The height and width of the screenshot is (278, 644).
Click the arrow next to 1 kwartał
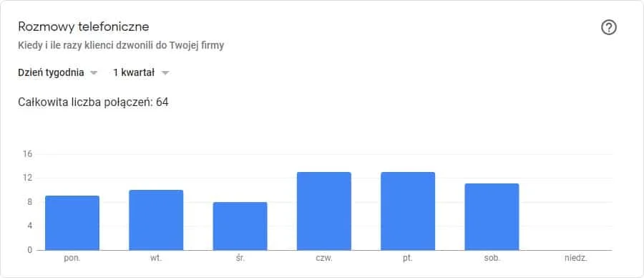(x=165, y=73)
